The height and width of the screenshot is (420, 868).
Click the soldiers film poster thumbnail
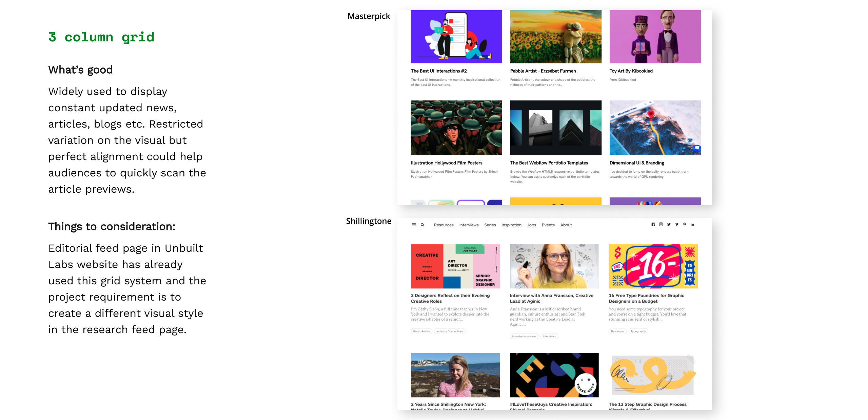tap(456, 128)
